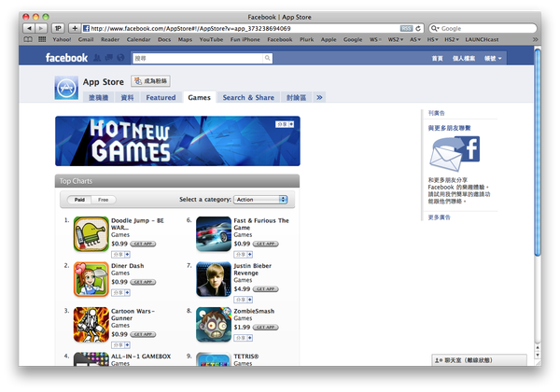
Task: Open the HS bookmarks folder dropdown
Action: coord(432,39)
